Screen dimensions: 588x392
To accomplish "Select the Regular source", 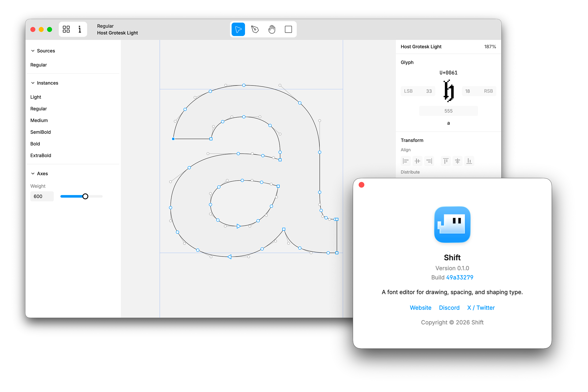I will coord(38,65).
